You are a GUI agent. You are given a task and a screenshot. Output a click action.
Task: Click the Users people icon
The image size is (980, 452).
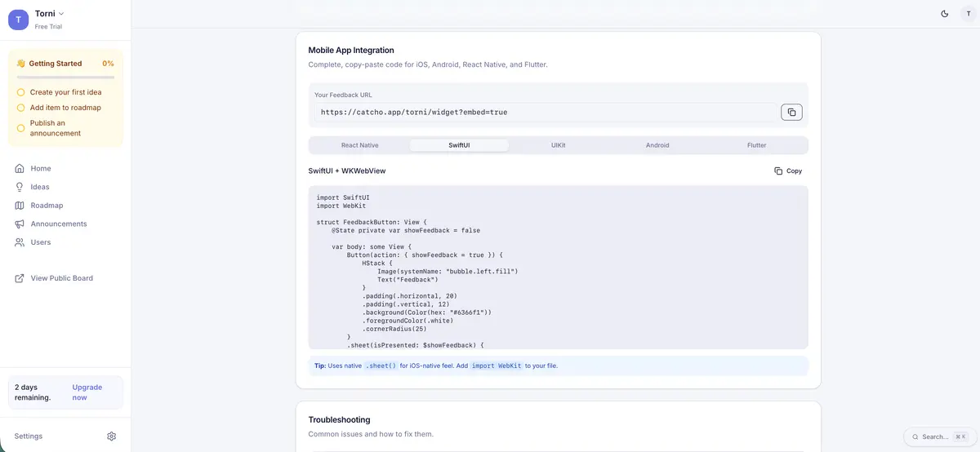20,242
